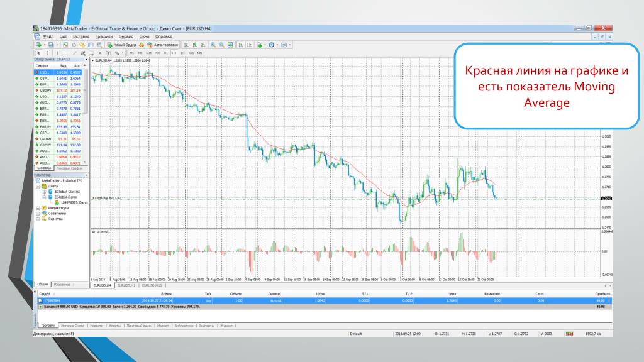Click the Новый Ордер button

coord(121,45)
